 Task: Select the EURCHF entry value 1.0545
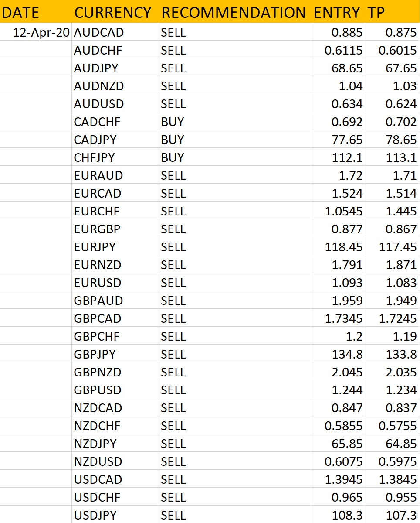pyautogui.click(x=338, y=211)
